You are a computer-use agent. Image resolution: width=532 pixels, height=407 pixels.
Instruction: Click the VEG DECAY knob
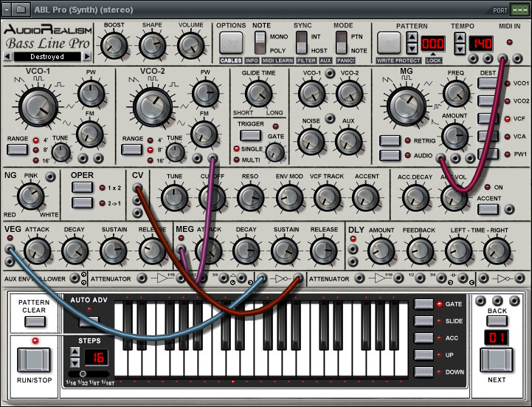click(x=75, y=250)
